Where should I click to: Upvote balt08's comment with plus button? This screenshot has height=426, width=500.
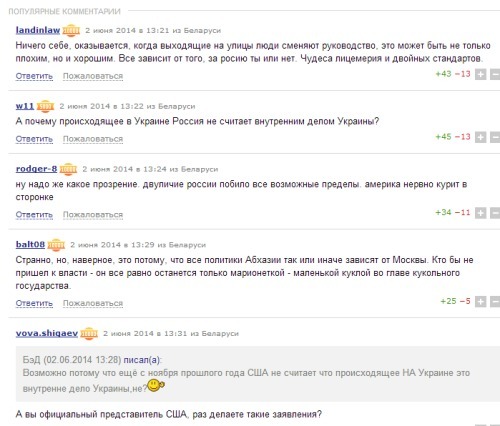480,302
